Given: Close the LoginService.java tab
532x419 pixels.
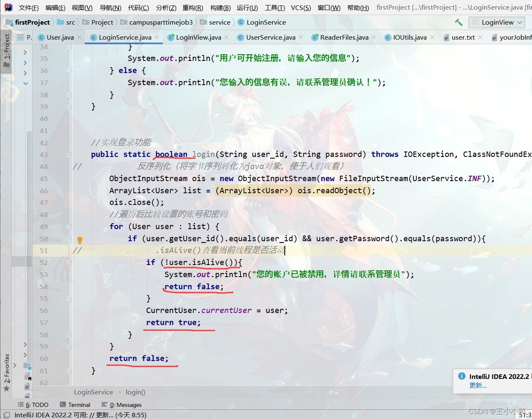Looking at the screenshot, I should (x=157, y=37).
